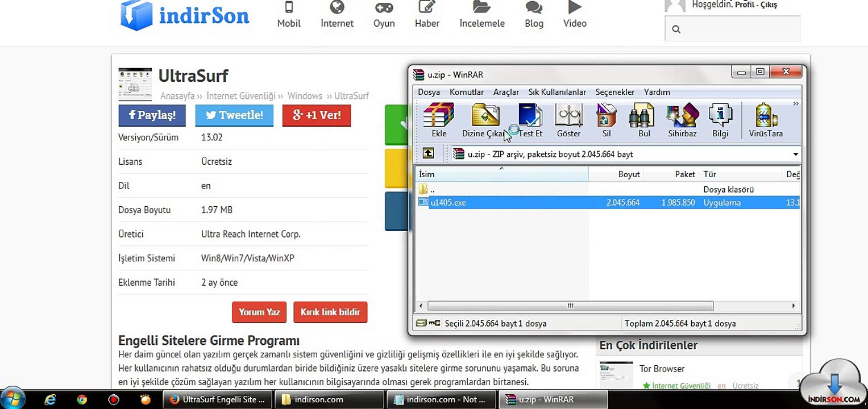Open the Seçenekler menu
The image size is (868, 409).
click(x=615, y=92)
